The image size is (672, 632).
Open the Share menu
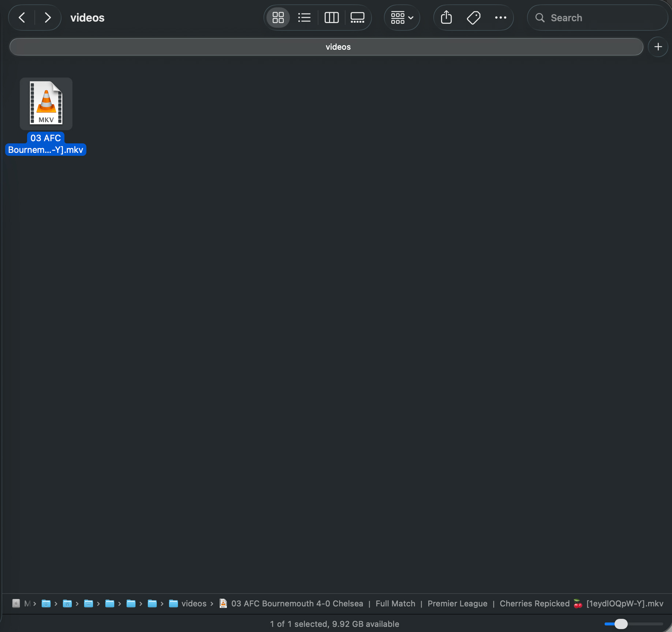[x=446, y=17]
